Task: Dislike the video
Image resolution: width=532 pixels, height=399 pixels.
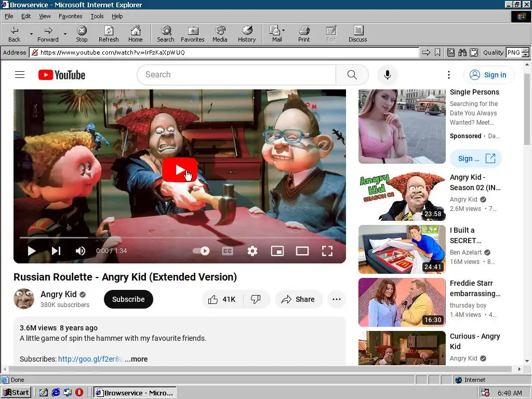Action: tap(256, 299)
